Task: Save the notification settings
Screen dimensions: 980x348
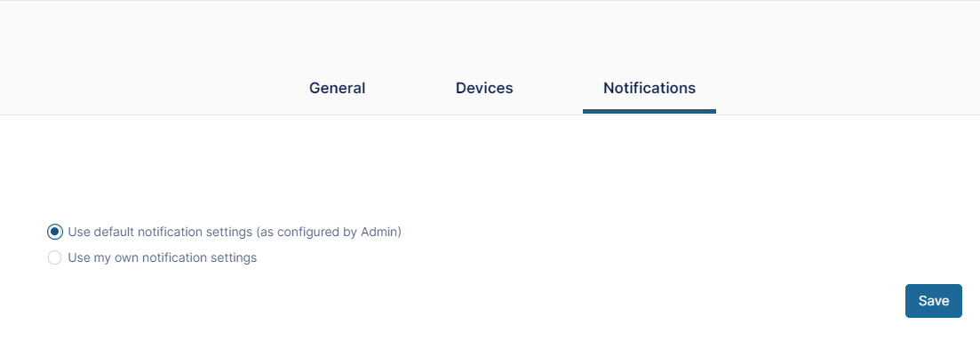Action: tap(934, 301)
